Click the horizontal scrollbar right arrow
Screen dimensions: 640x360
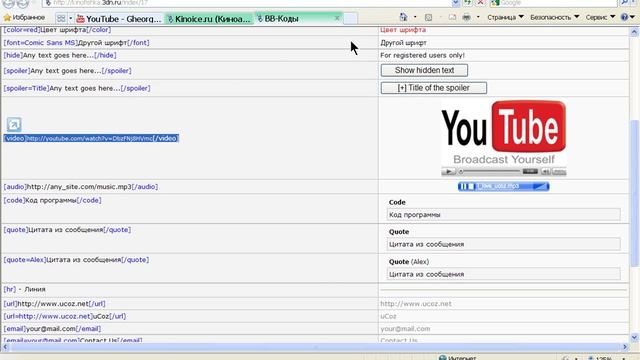625,347
